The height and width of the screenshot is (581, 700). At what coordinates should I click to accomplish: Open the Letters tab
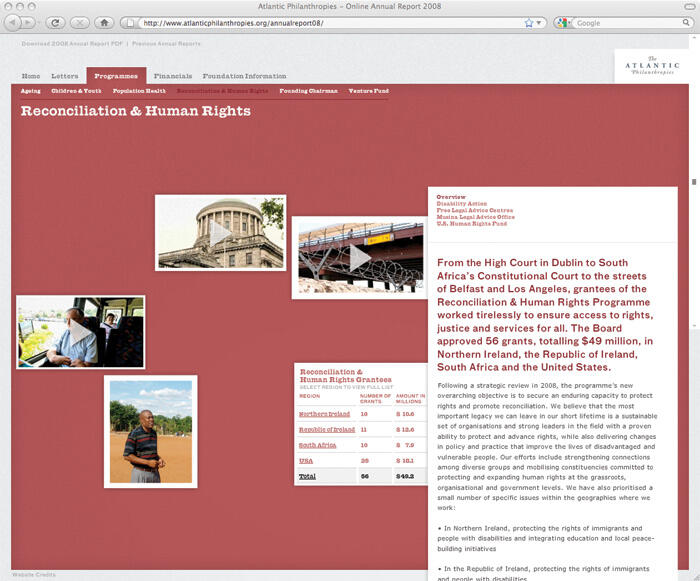[64, 76]
